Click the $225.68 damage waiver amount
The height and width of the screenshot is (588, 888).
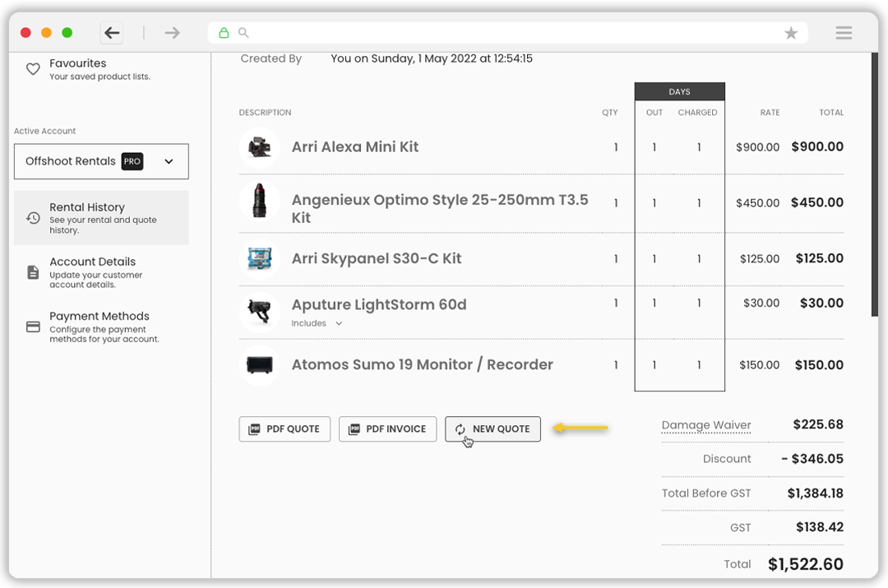coord(818,425)
